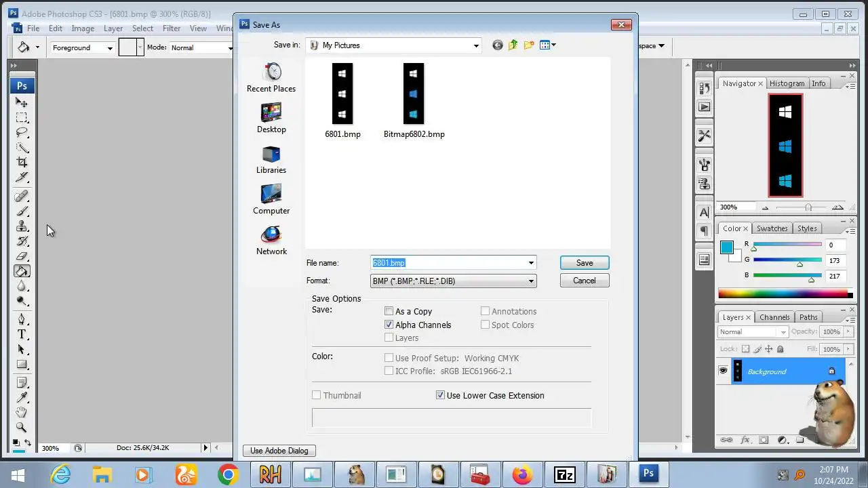
Task: Open the File menu
Action: click(33, 28)
